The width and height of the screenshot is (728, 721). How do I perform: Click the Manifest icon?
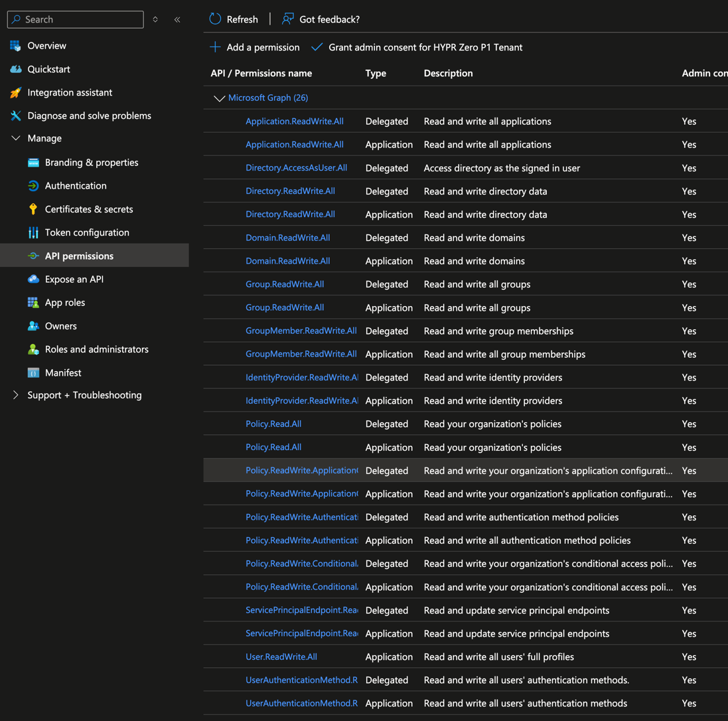click(x=33, y=372)
